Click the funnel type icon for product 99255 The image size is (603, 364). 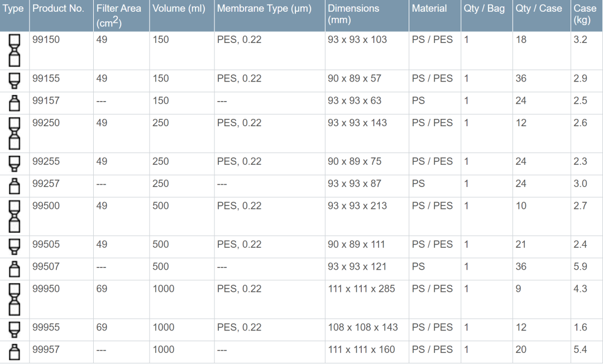(14, 164)
